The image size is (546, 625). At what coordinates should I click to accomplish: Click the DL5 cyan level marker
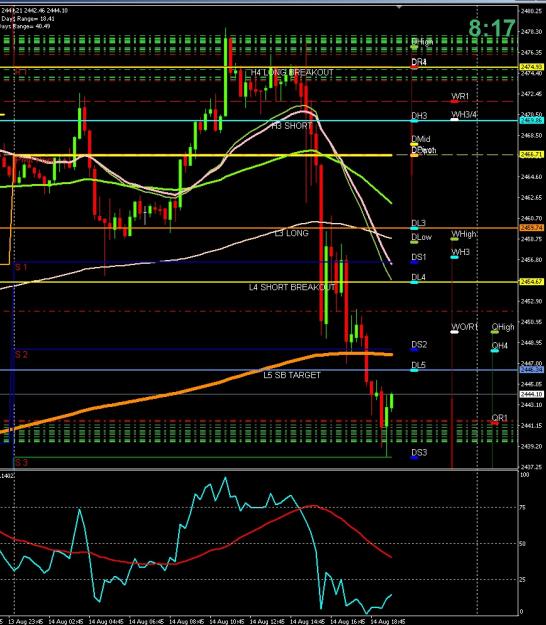pos(418,365)
